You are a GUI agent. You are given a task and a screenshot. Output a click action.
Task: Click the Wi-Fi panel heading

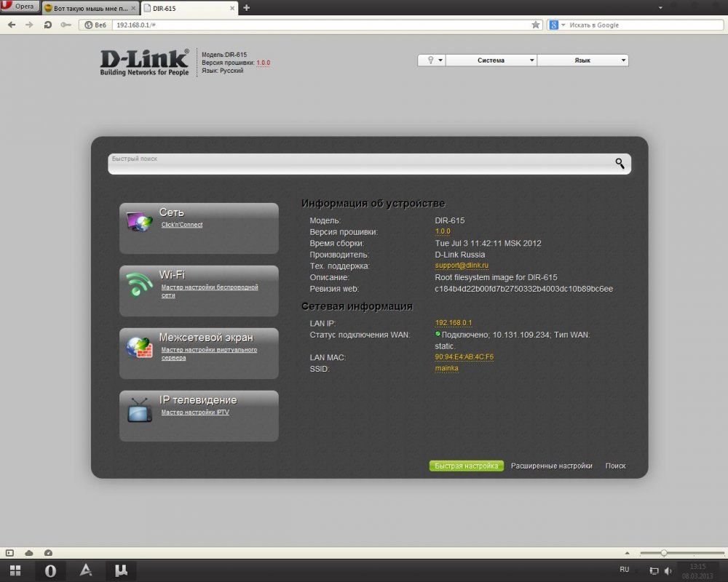172,275
